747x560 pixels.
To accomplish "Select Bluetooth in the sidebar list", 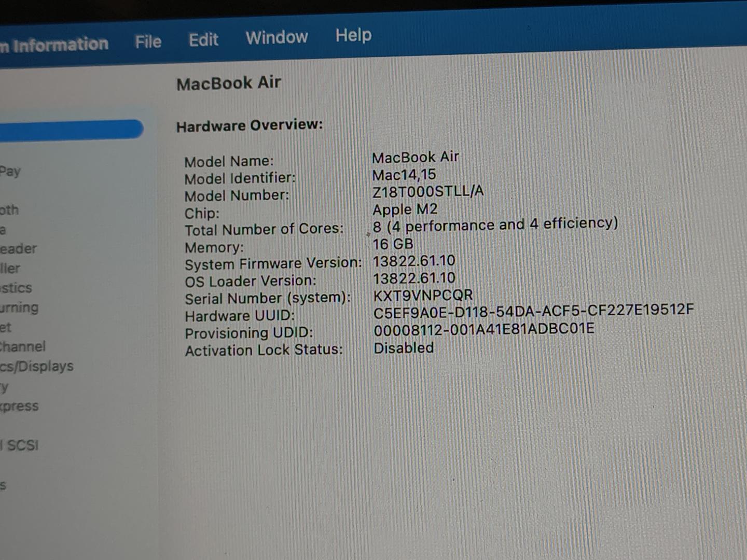I will coord(9,210).
